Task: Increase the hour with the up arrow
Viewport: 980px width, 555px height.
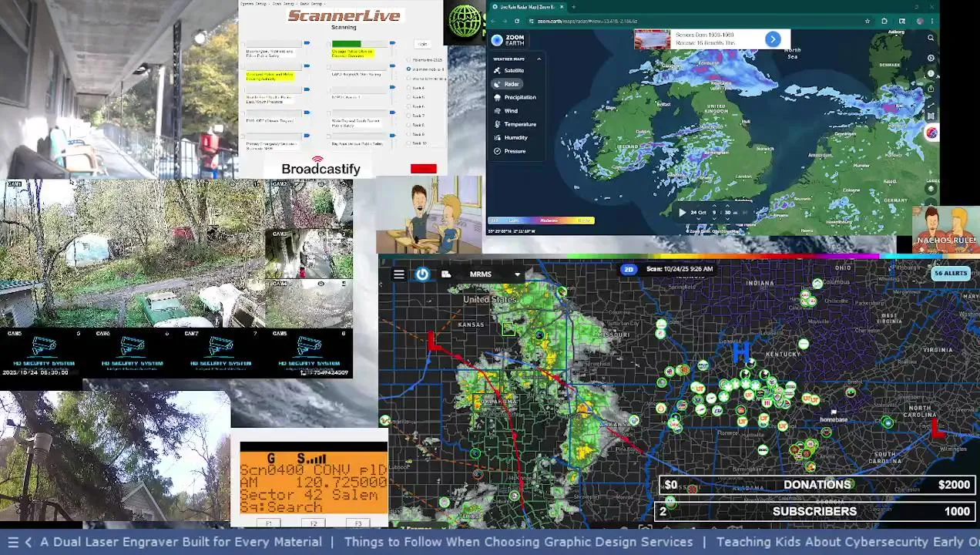Action: [714, 207]
